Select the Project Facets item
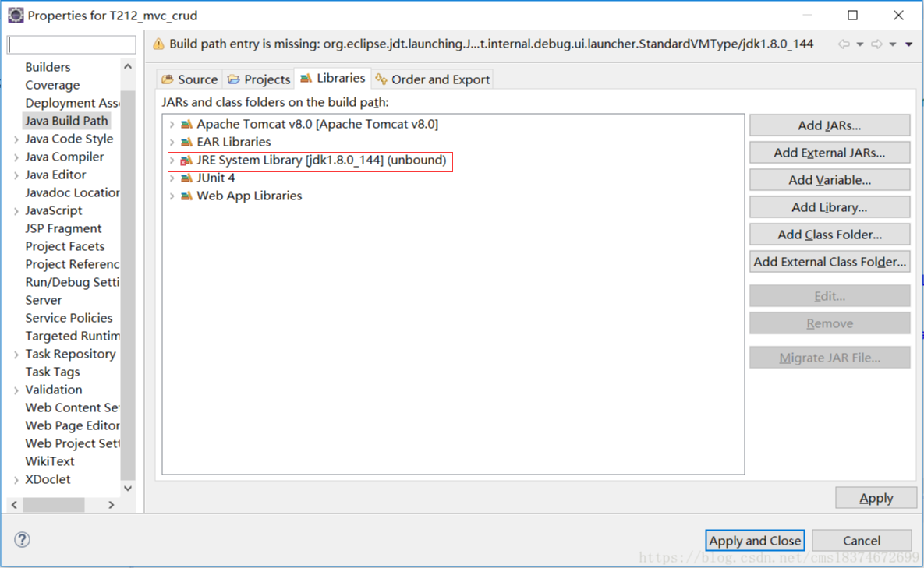 tap(65, 247)
